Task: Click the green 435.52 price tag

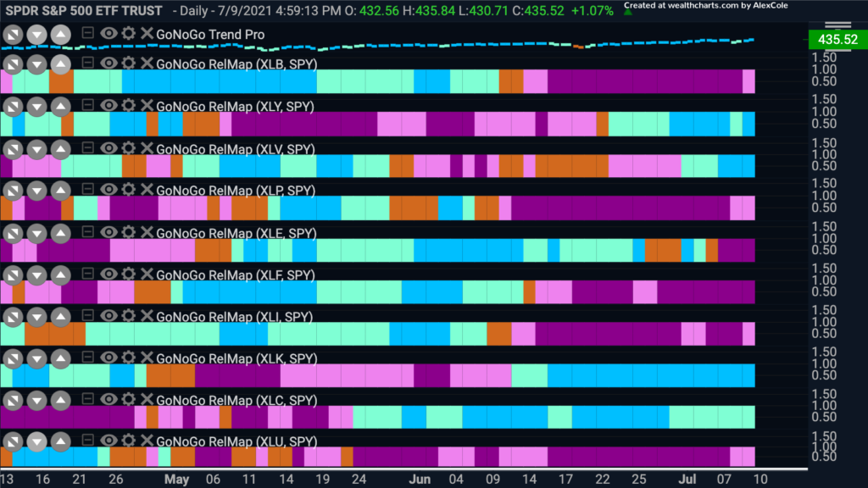Action: (837, 39)
